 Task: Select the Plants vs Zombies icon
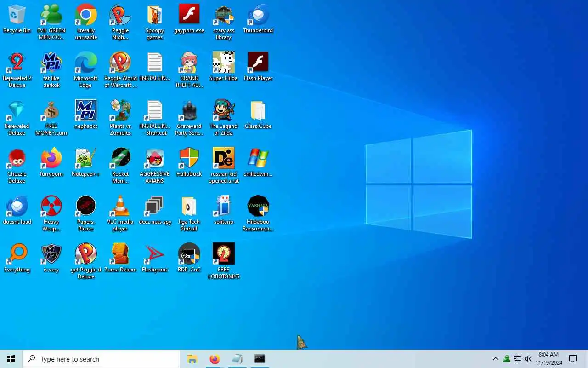click(120, 118)
